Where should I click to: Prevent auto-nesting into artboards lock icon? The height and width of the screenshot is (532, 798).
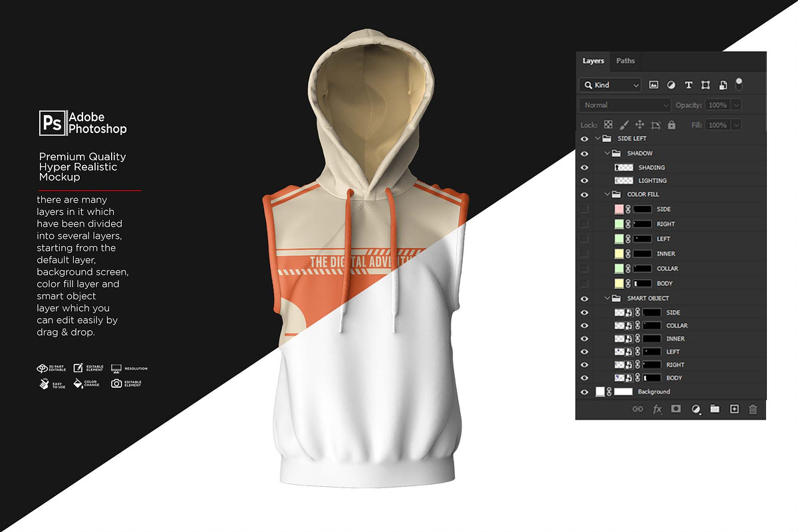[656, 124]
